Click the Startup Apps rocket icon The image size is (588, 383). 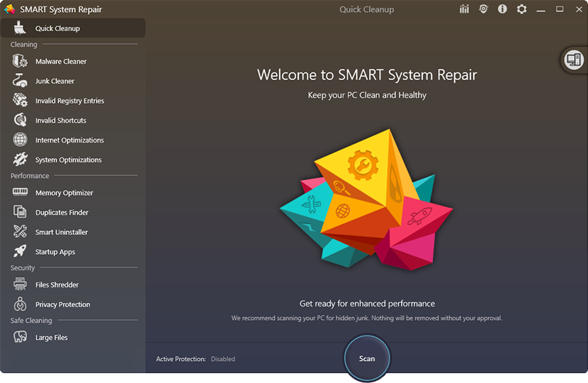pos(20,251)
